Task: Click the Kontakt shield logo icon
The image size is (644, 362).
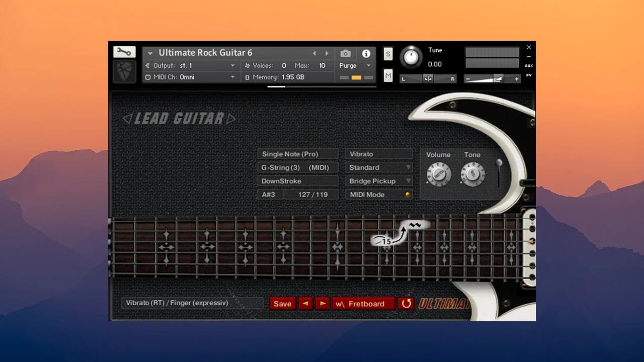Action: (x=124, y=70)
